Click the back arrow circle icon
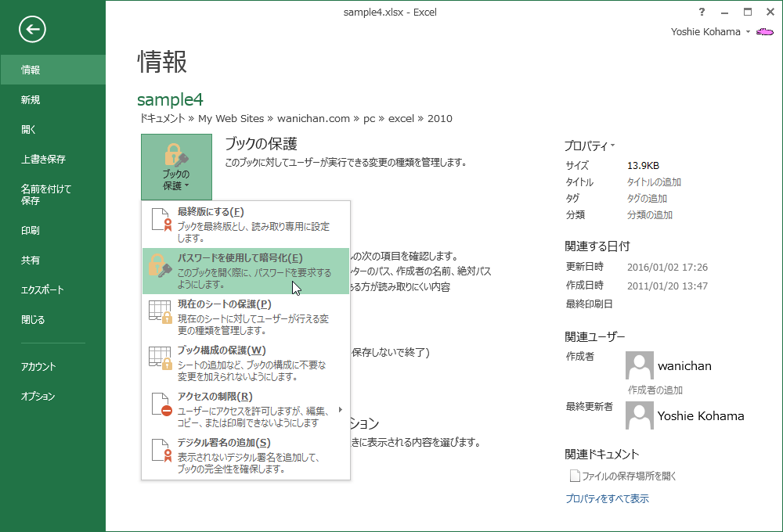 tap(32, 30)
